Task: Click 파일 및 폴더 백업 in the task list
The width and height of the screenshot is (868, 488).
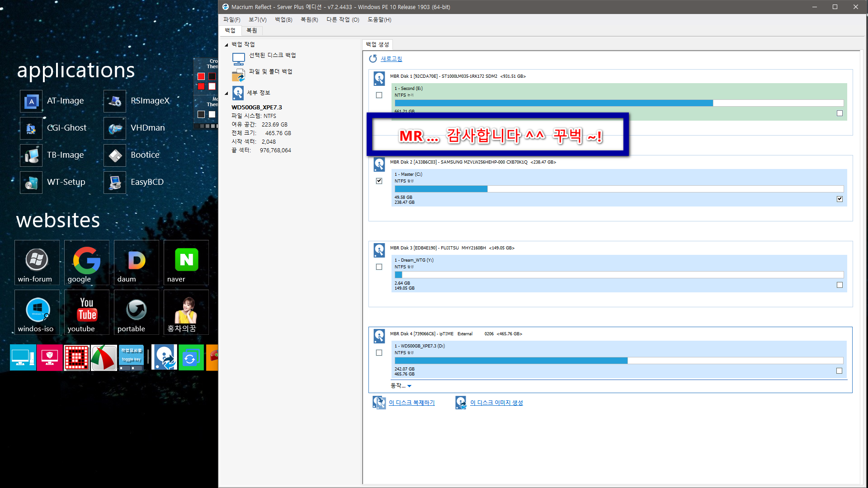Action: click(271, 71)
